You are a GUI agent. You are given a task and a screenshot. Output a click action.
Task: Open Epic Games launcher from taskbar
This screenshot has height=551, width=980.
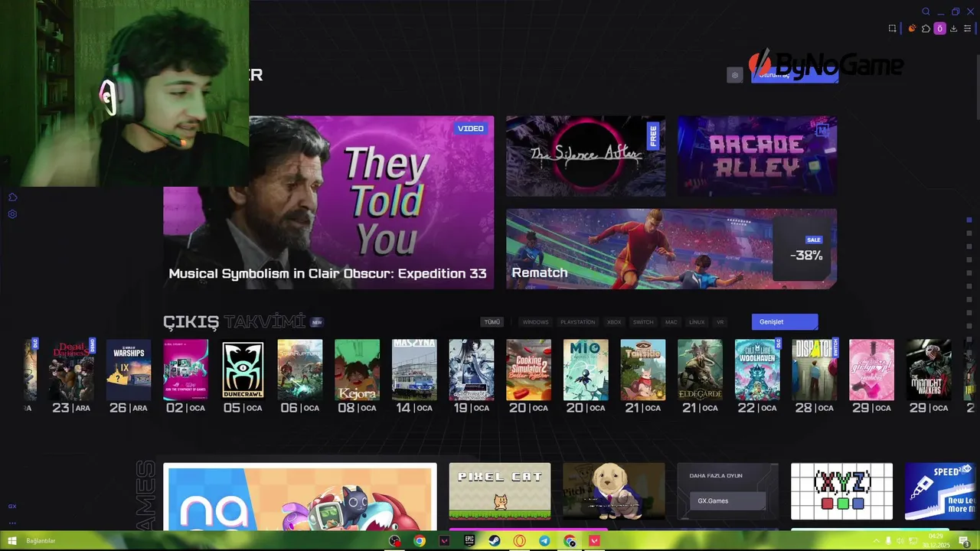pyautogui.click(x=469, y=541)
